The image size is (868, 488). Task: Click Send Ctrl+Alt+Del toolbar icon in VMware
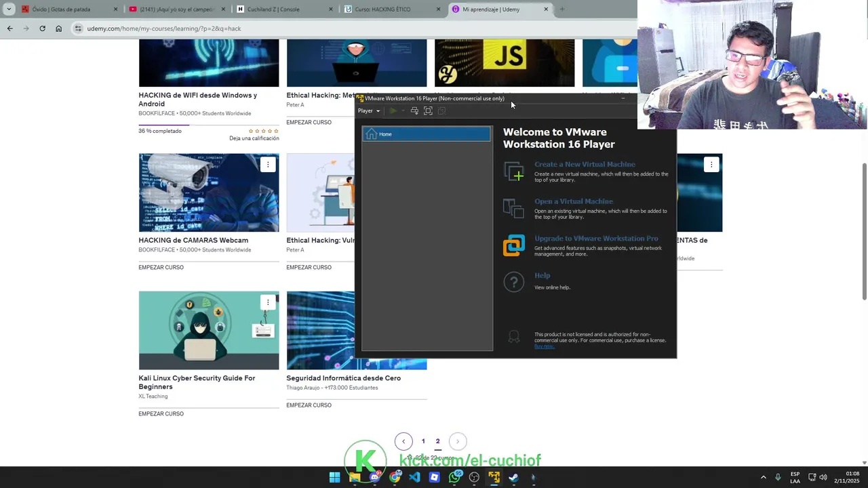click(414, 110)
